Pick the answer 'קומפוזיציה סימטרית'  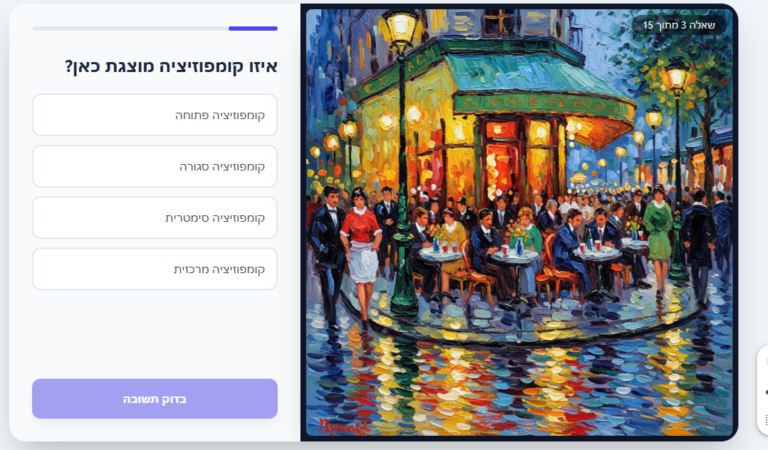tap(155, 218)
